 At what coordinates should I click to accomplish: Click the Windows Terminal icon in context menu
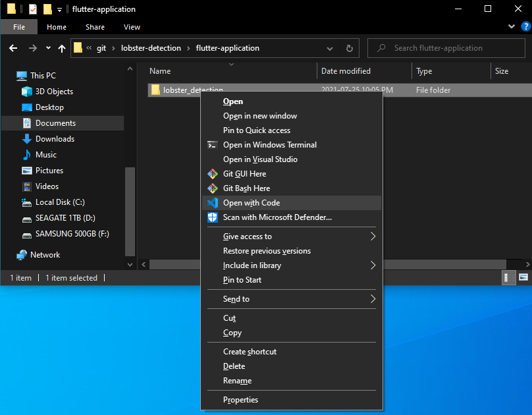[x=213, y=145]
